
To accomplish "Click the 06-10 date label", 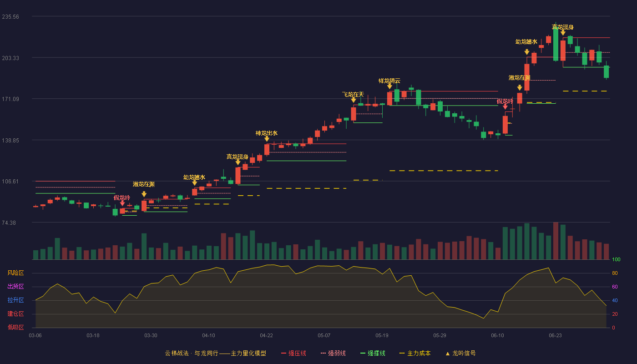I will 497,335.
